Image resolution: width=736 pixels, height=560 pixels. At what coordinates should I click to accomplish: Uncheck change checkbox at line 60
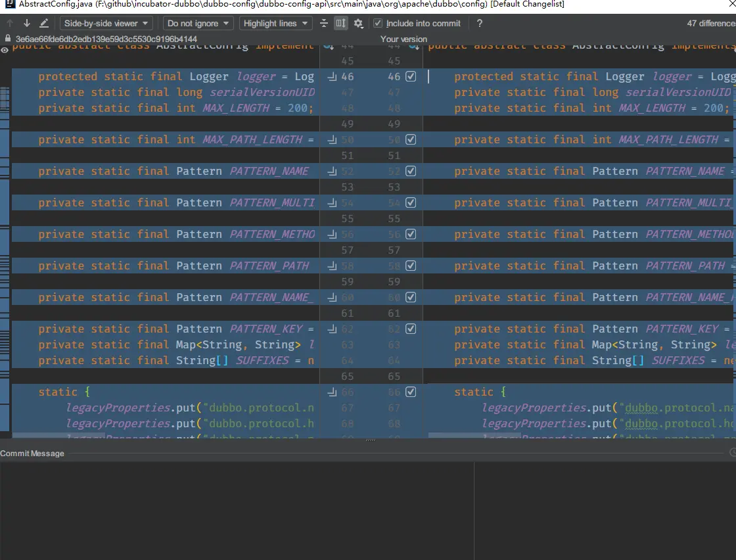point(411,297)
